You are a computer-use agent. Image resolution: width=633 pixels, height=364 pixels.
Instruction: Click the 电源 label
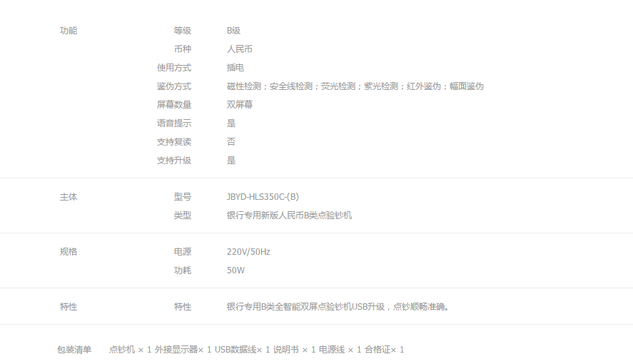tap(183, 252)
